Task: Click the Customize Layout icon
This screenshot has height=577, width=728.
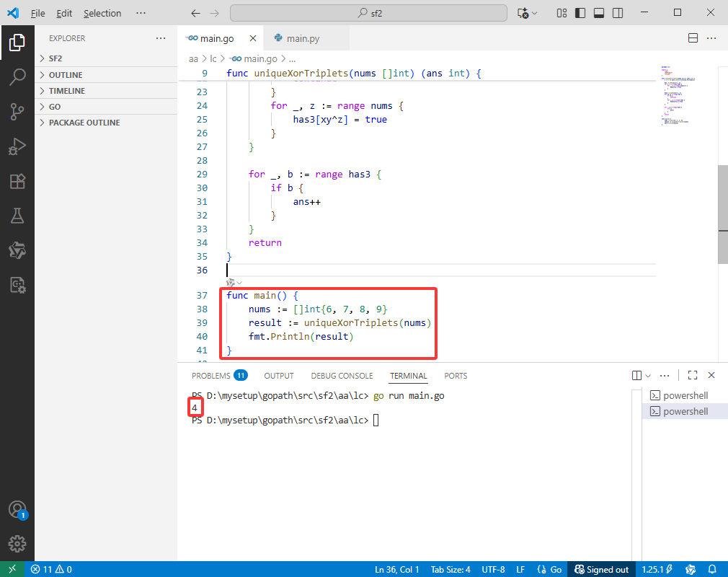Action: pos(561,13)
